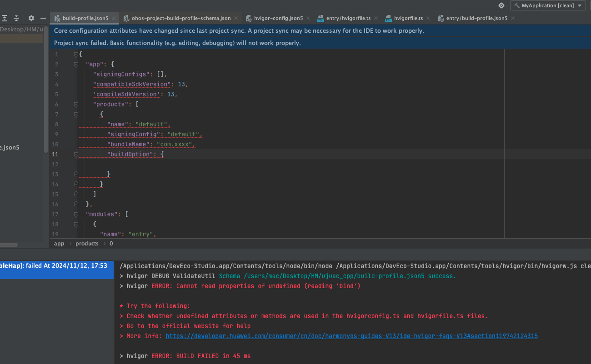
Task: Click the json5 file row in project panel
Action: pyautogui.click(x=21, y=148)
